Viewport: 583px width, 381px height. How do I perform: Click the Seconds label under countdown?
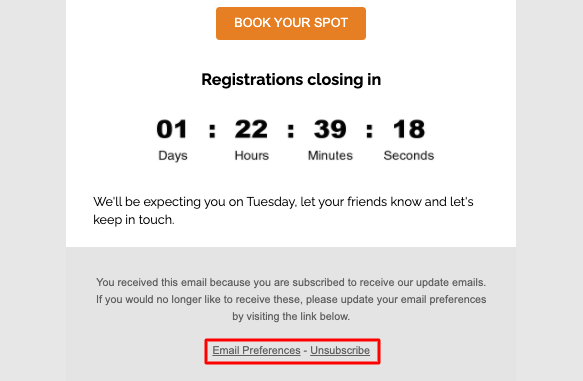409,155
